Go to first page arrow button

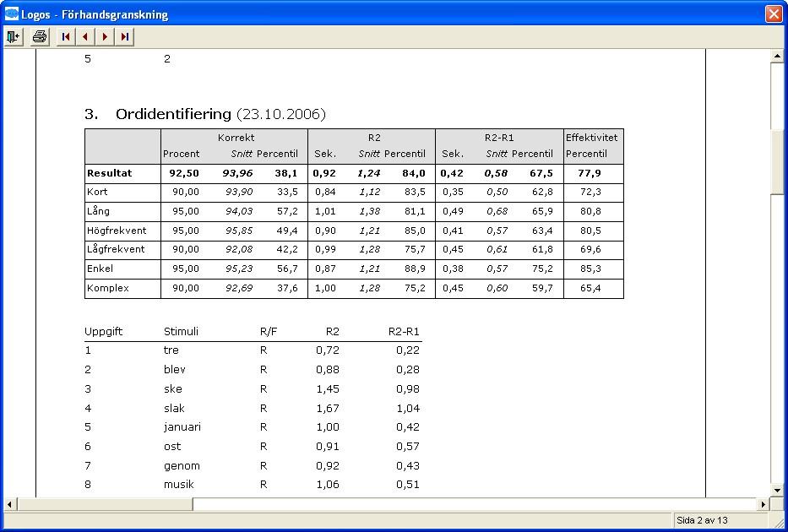tap(66, 36)
